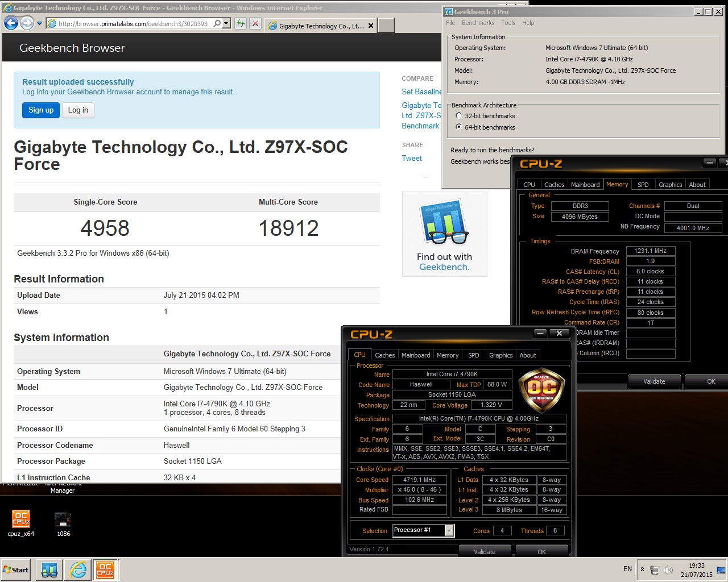Open Graphics tab in front CPU-Z window
The height and width of the screenshot is (582, 728).
click(x=501, y=355)
